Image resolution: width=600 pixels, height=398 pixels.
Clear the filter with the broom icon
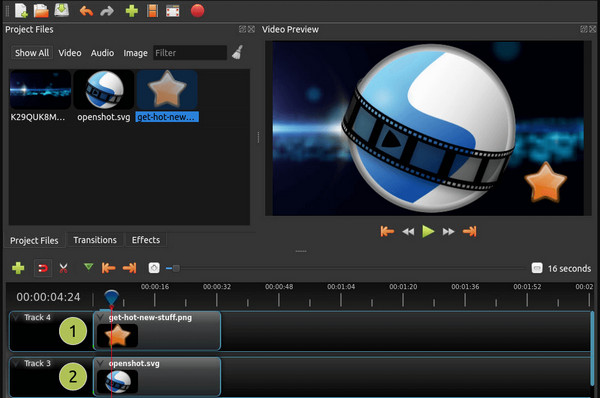coord(238,52)
